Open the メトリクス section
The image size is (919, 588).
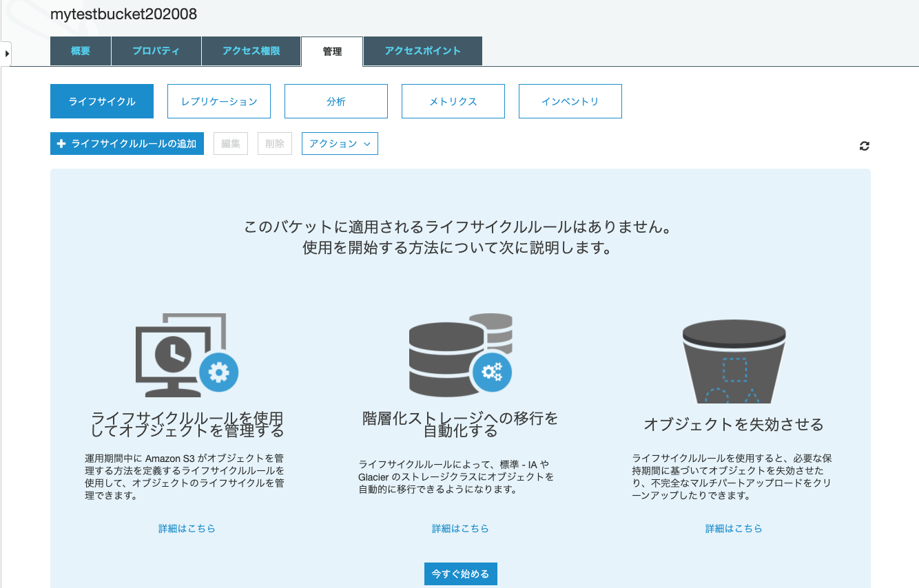(x=453, y=101)
